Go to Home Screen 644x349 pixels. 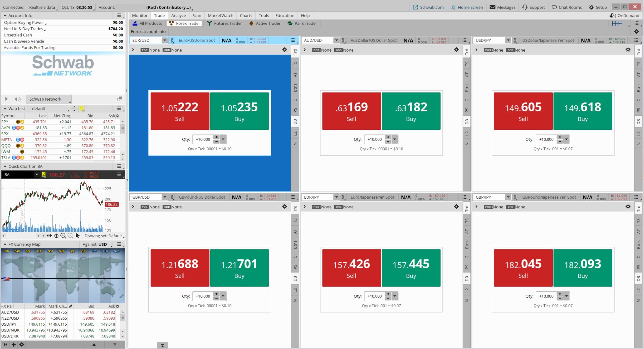[467, 7]
